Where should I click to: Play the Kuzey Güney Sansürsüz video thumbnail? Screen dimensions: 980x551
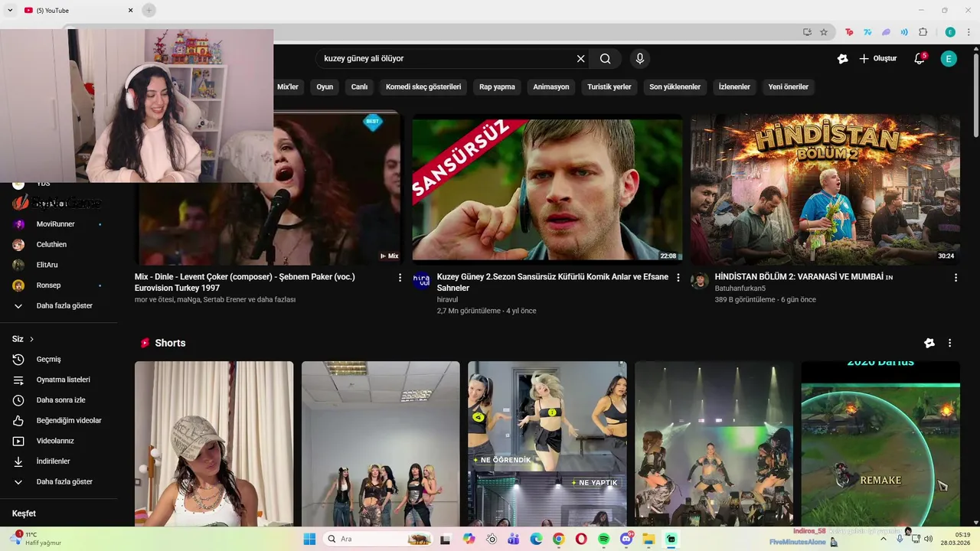547,188
